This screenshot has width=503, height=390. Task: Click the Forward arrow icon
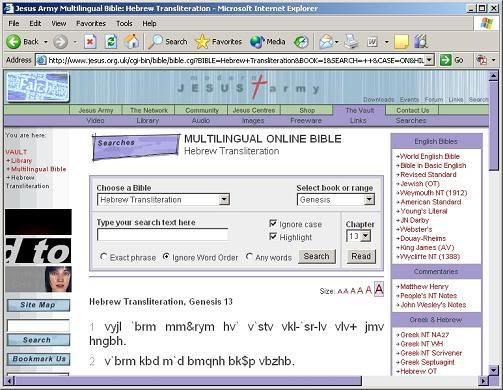(61, 42)
